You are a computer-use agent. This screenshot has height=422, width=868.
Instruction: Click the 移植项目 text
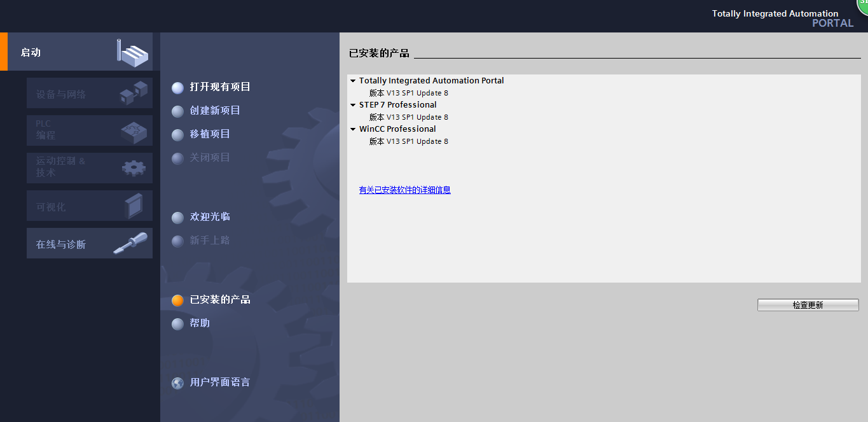click(x=210, y=134)
